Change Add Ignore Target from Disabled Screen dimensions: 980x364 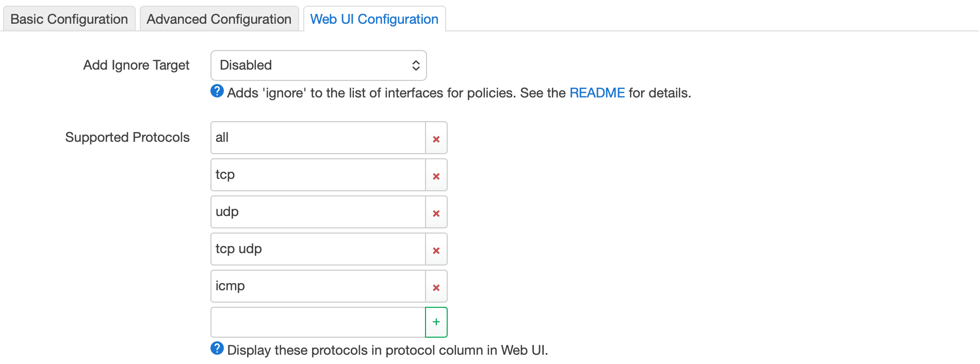318,65
